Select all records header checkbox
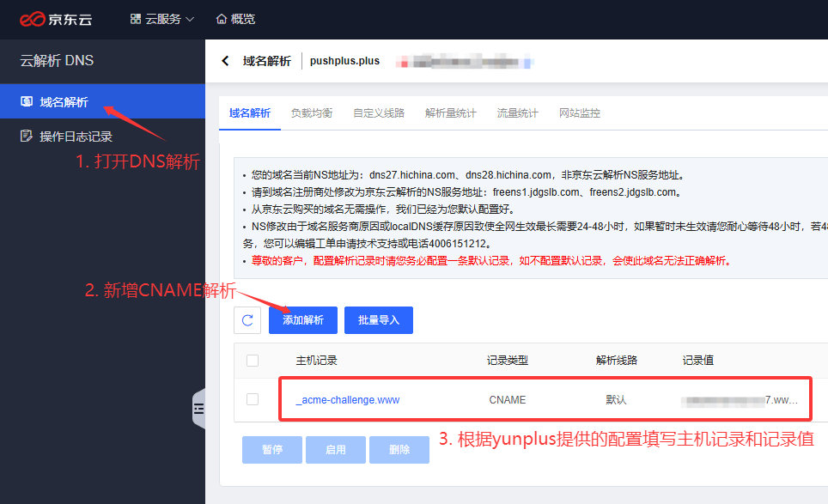The image size is (828, 504). coord(253,361)
